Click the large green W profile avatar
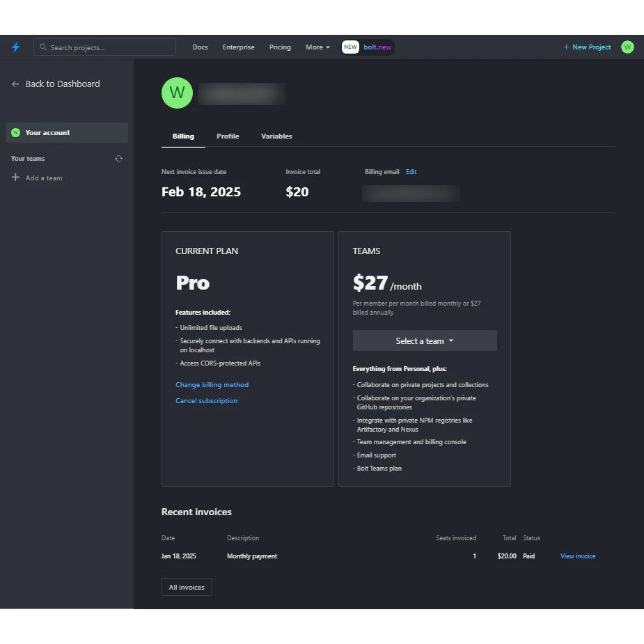Viewport: 644px width, 644px height. click(x=177, y=93)
